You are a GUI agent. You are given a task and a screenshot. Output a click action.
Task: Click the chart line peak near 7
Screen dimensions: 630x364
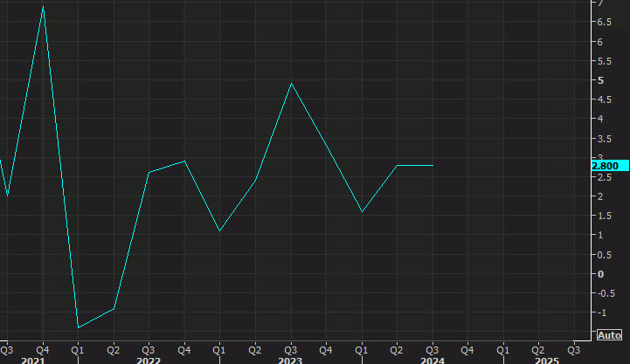tap(43, 7)
